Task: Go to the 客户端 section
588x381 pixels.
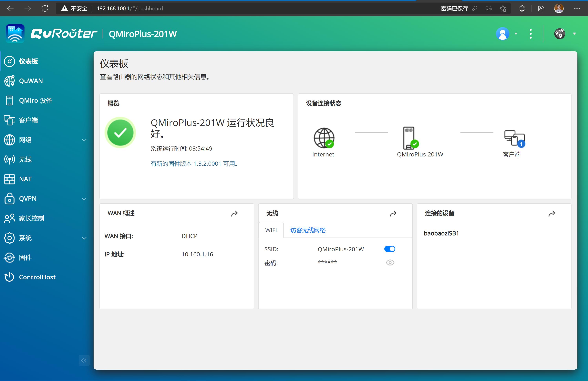Action: (x=28, y=120)
